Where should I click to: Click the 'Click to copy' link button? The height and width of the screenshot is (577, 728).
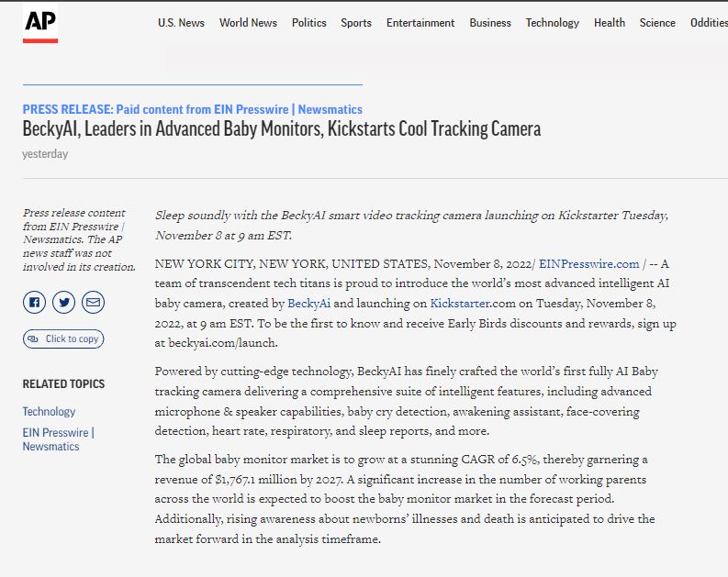(x=63, y=338)
